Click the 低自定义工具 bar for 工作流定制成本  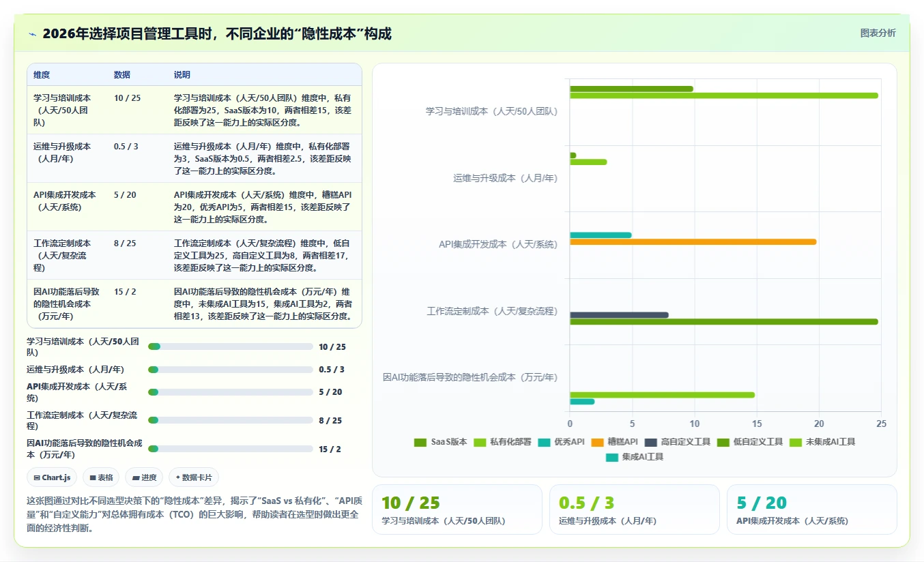(724, 321)
